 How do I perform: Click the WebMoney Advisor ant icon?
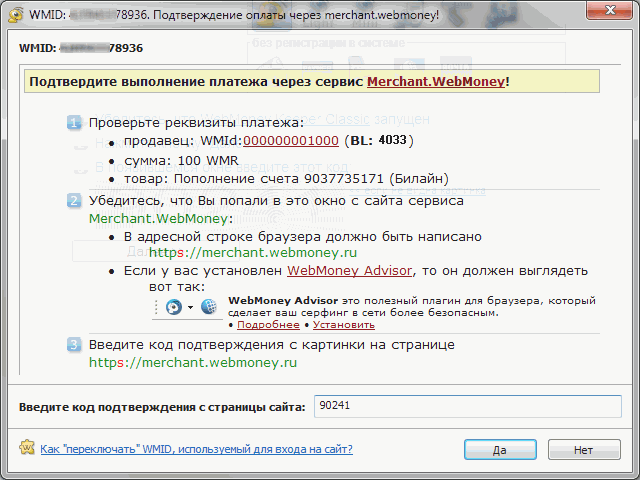tap(174, 307)
